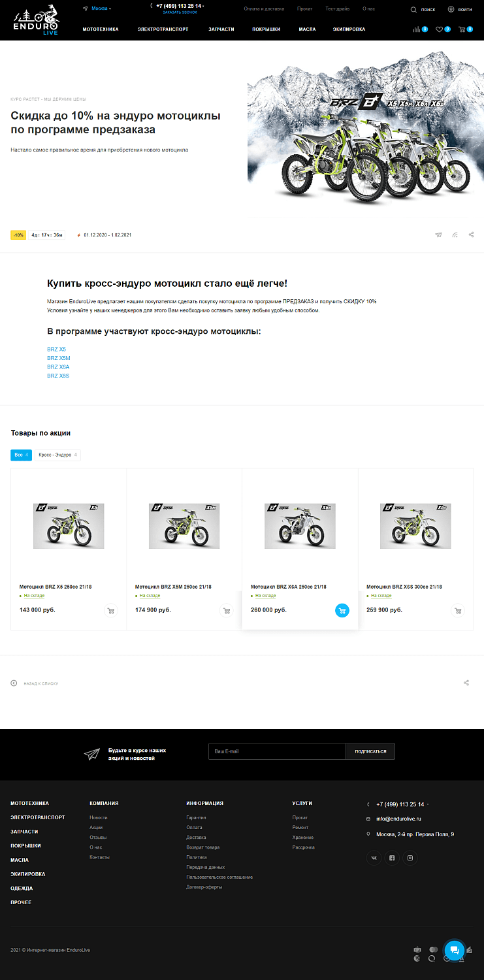
Task: Open the Instagram icon in footer
Action: (x=410, y=858)
